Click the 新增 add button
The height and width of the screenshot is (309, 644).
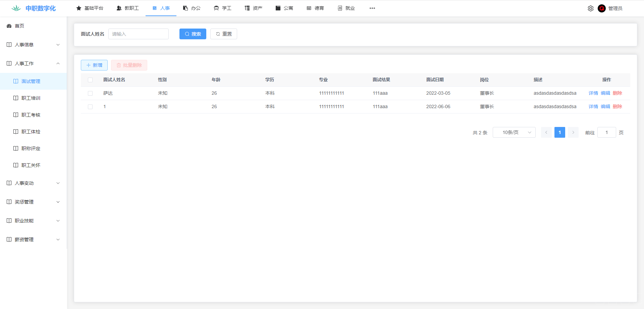(x=94, y=65)
